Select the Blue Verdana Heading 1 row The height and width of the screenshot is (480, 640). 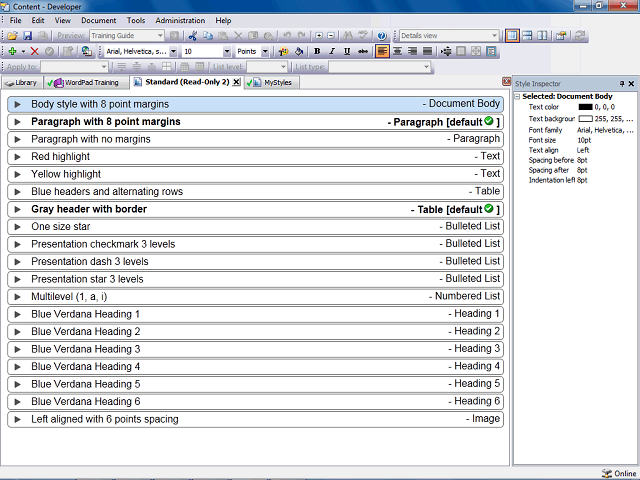tap(256, 314)
